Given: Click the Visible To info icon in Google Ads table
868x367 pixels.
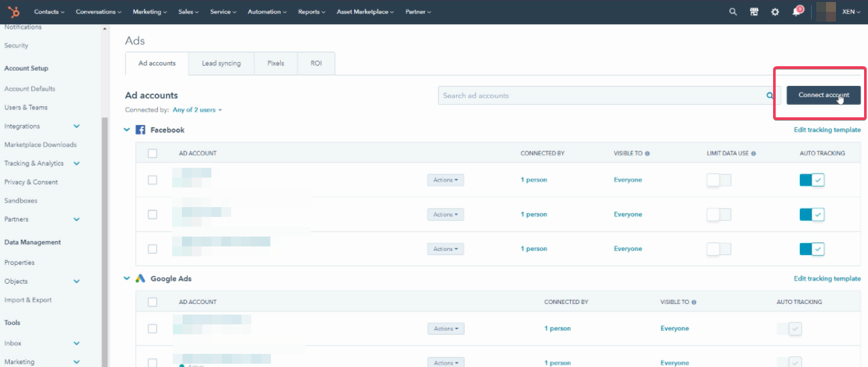Looking at the screenshot, I should click(x=694, y=302).
